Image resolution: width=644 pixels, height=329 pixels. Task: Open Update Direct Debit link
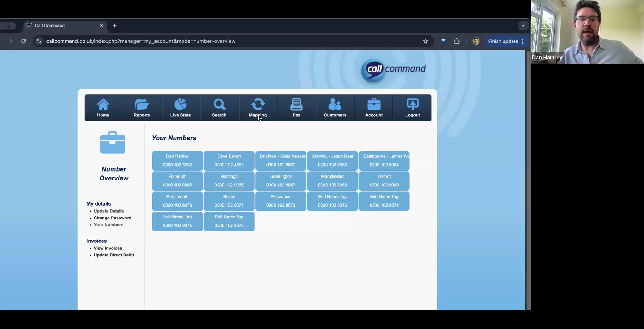[114, 255]
